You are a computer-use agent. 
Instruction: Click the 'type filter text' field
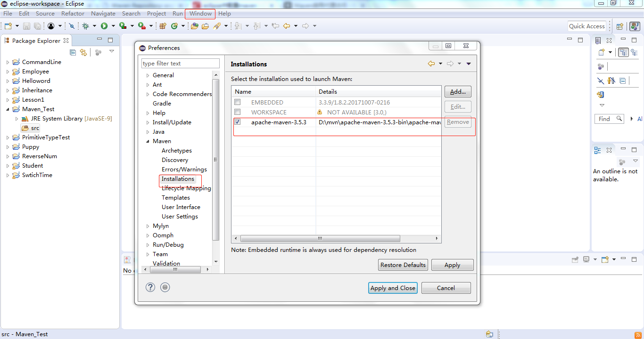point(181,64)
